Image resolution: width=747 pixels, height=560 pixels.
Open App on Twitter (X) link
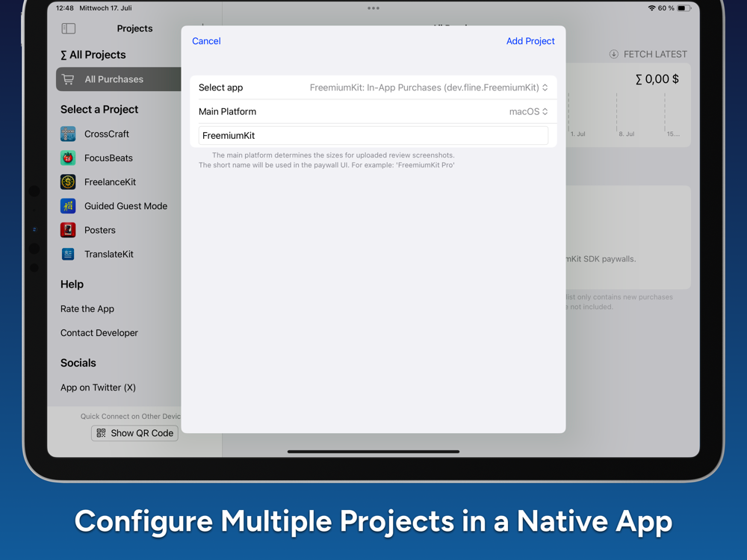[98, 388]
